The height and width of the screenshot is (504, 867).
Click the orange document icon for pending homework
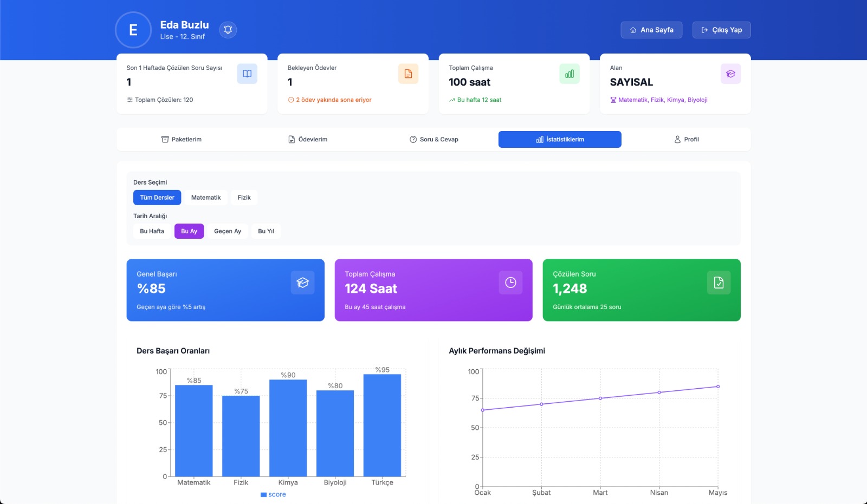coord(408,74)
